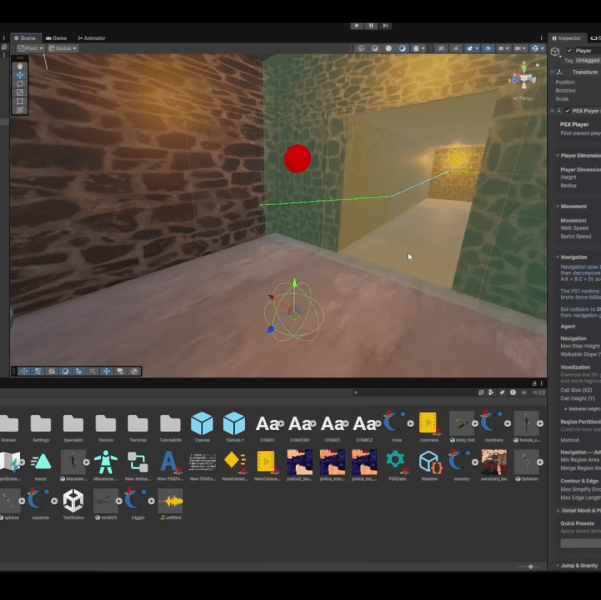
Task: Toggle the Player object active checkbox
Action: click(570, 51)
